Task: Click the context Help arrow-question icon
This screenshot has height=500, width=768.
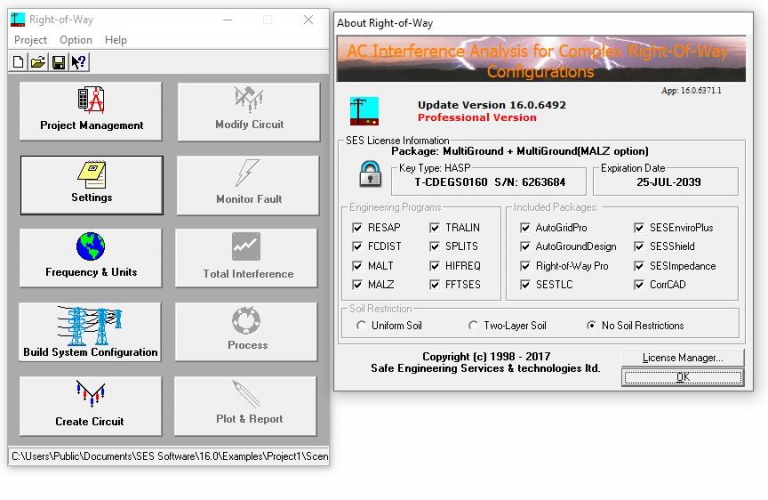Action: click(x=78, y=62)
